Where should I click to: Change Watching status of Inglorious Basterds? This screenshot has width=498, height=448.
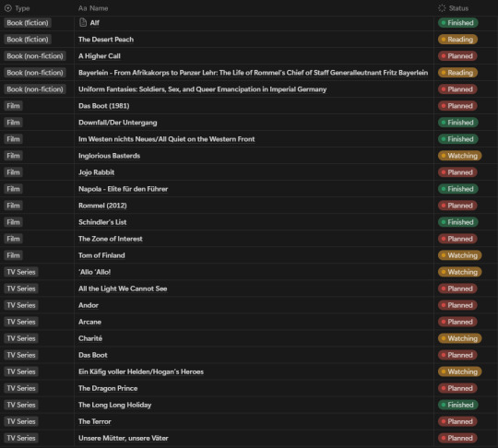click(459, 156)
